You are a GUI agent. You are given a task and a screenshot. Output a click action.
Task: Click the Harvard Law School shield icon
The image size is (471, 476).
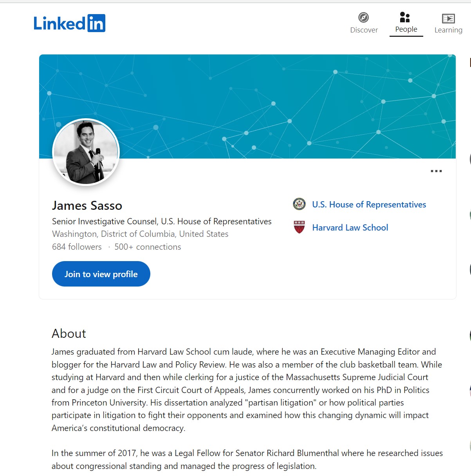(300, 227)
